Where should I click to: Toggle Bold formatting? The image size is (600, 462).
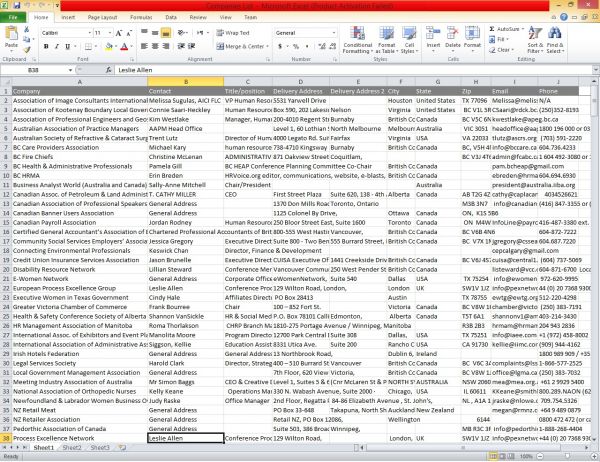(46, 46)
